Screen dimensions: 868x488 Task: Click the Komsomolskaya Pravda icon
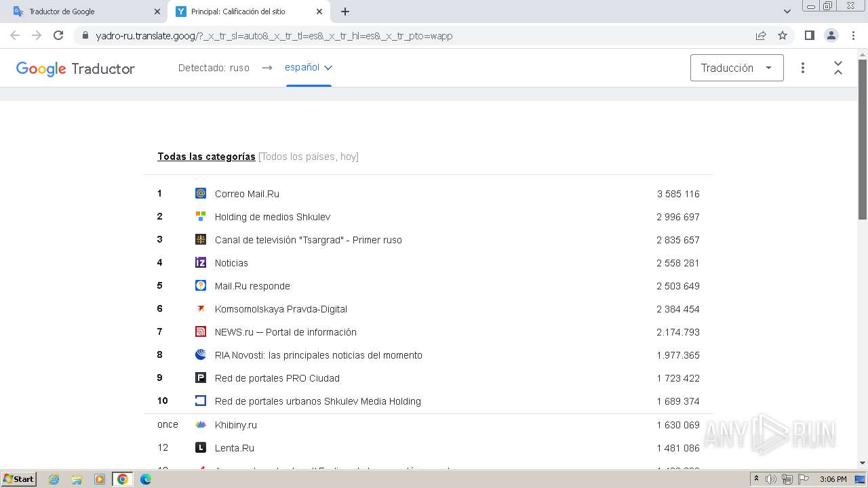pyautogui.click(x=201, y=308)
